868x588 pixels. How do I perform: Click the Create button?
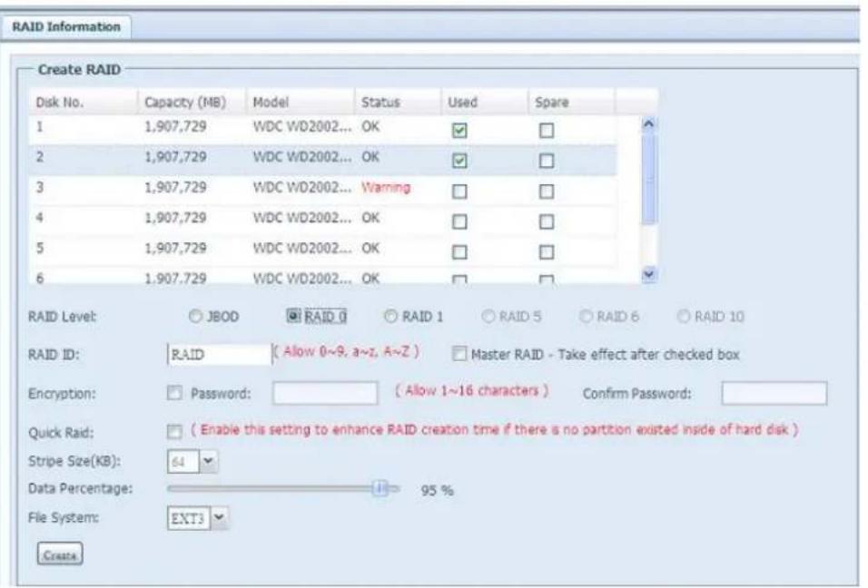[59, 553]
